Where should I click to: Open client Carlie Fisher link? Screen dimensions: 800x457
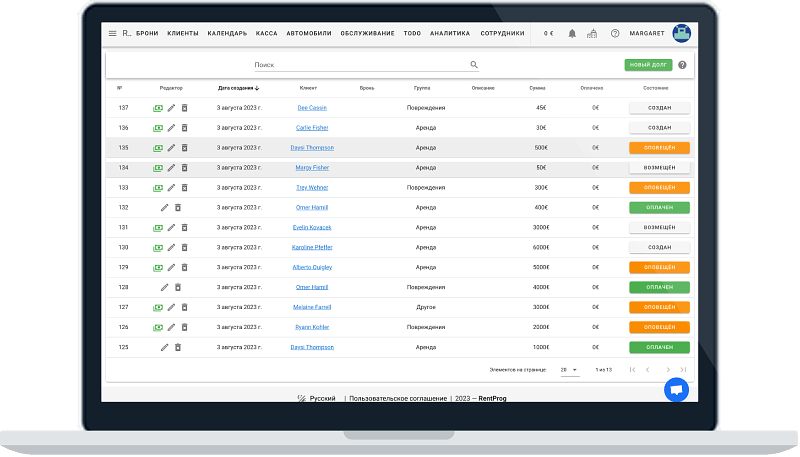coord(312,128)
